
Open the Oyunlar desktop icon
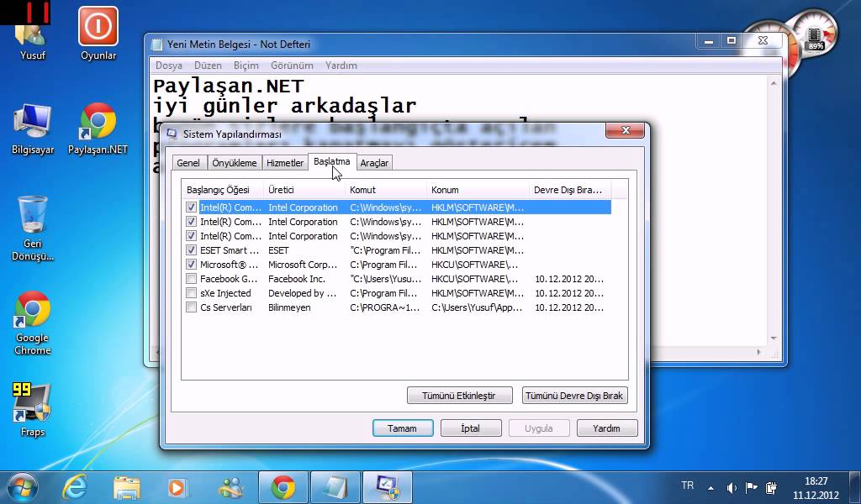(x=98, y=34)
